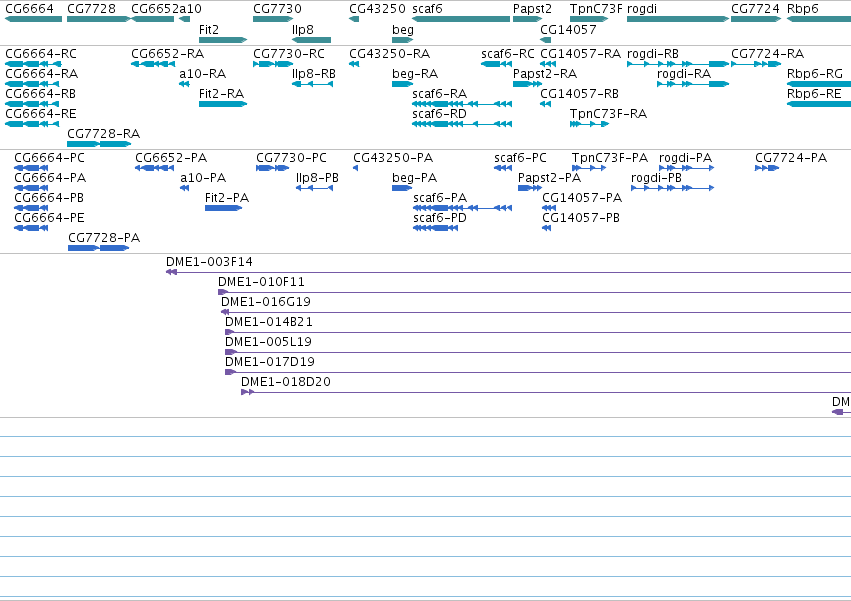The height and width of the screenshot is (601, 851).
Task: Select transcript Ilp8-RB
Action: click(x=314, y=74)
